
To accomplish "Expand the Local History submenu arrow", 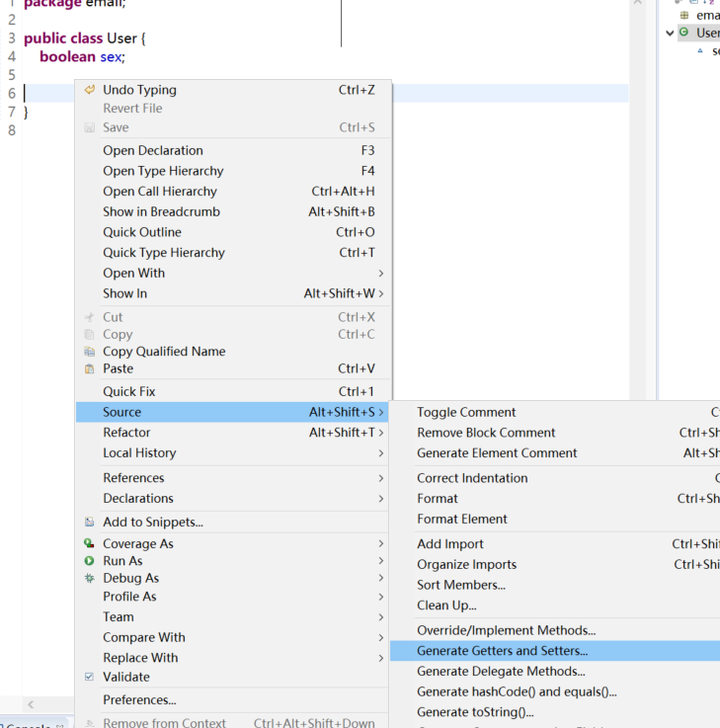I will 380,453.
